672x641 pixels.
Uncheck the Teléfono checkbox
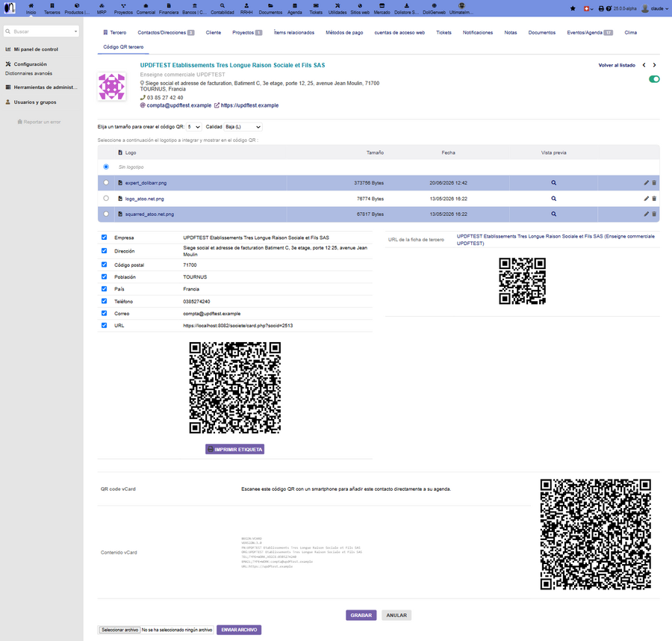tap(104, 301)
